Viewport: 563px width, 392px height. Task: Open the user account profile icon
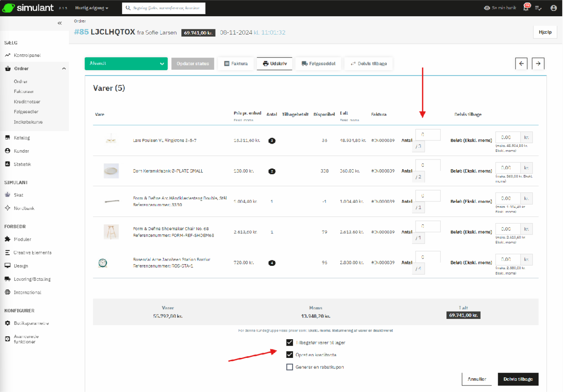coord(553,8)
